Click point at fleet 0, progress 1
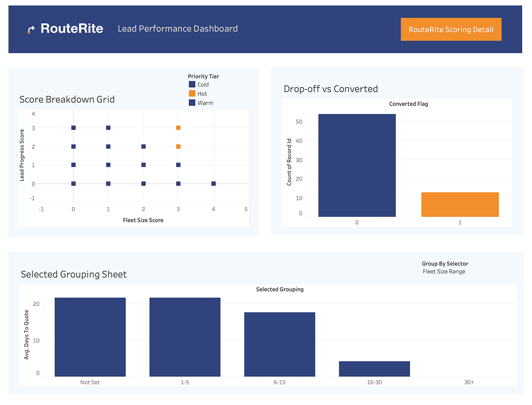The width and height of the screenshot is (532, 405). coord(74,165)
